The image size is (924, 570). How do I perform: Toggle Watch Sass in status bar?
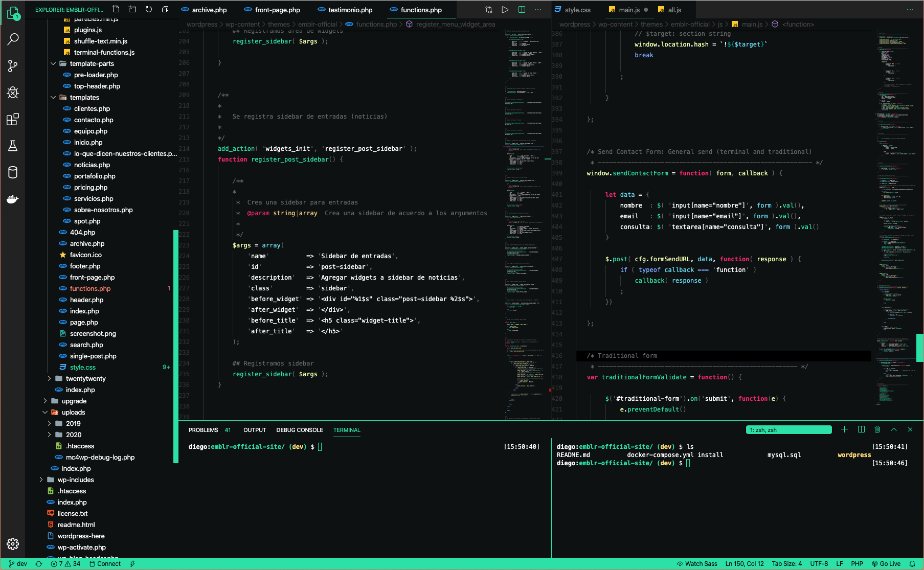[697, 564]
